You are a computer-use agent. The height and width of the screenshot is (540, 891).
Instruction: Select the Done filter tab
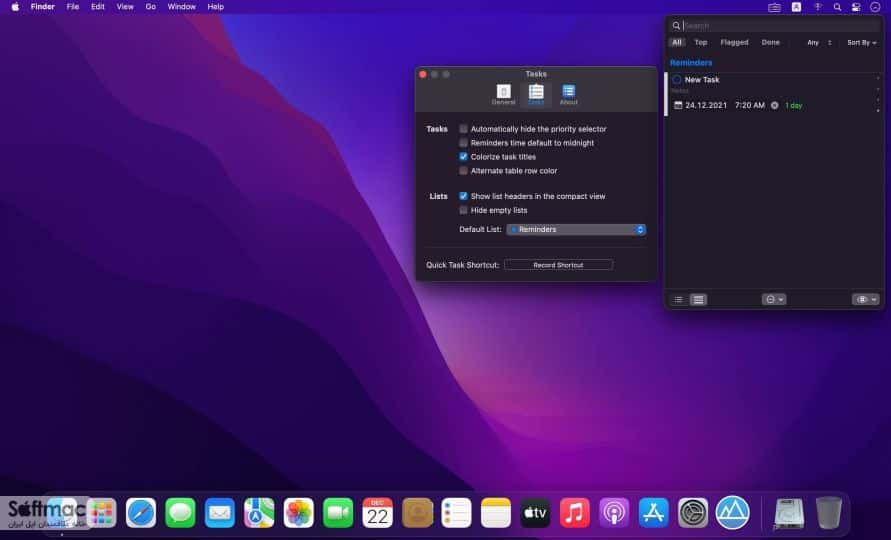click(771, 43)
